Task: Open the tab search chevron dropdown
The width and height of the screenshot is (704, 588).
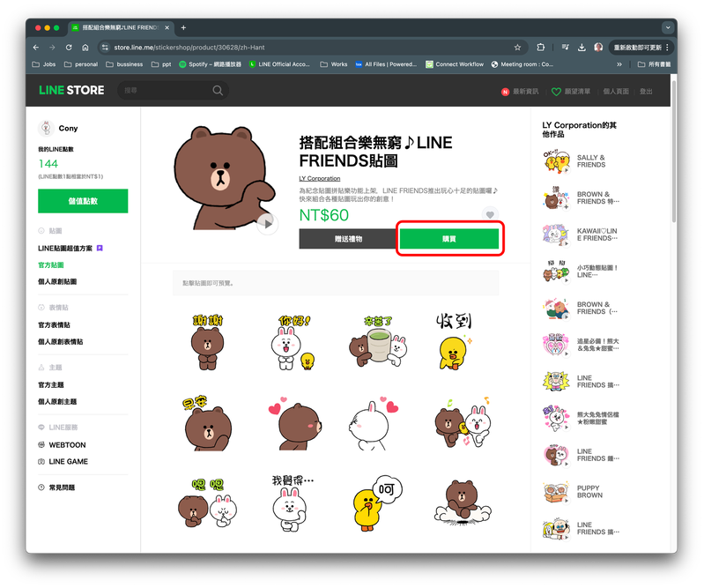Action: (x=668, y=27)
